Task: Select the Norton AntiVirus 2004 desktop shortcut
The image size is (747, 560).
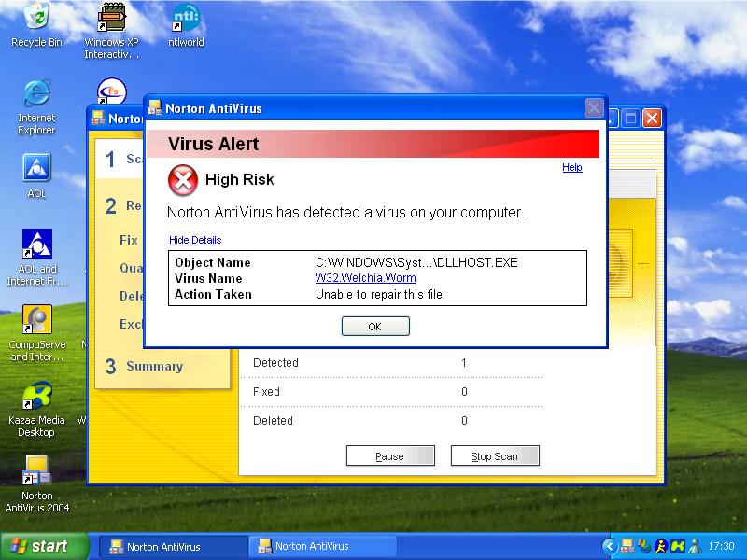Action: [36, 483]
